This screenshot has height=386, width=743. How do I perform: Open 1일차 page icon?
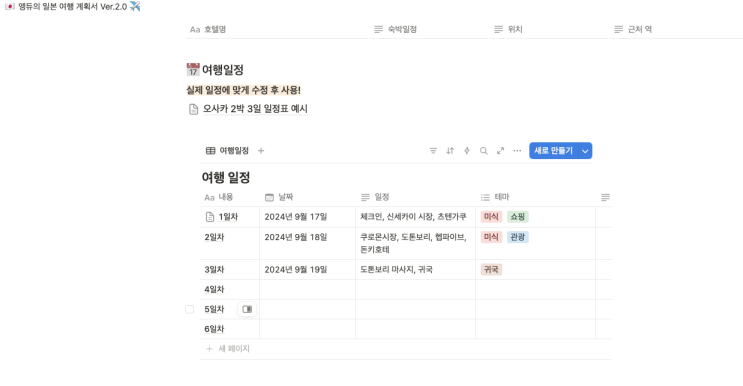[x=210, y=217]
